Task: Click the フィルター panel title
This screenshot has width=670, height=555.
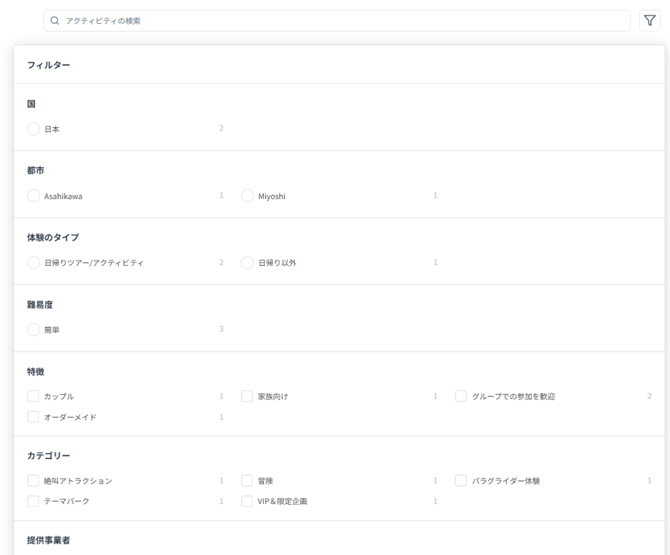Action: 48,65
